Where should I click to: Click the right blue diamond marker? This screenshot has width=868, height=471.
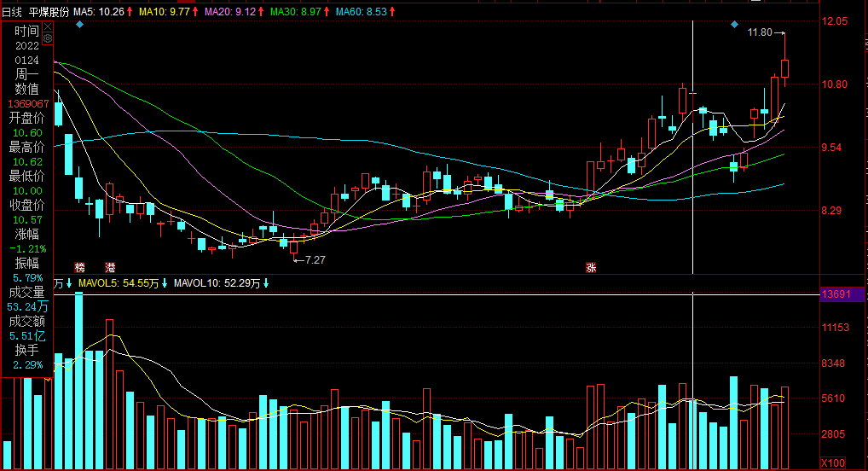click(x=734, y=25)
